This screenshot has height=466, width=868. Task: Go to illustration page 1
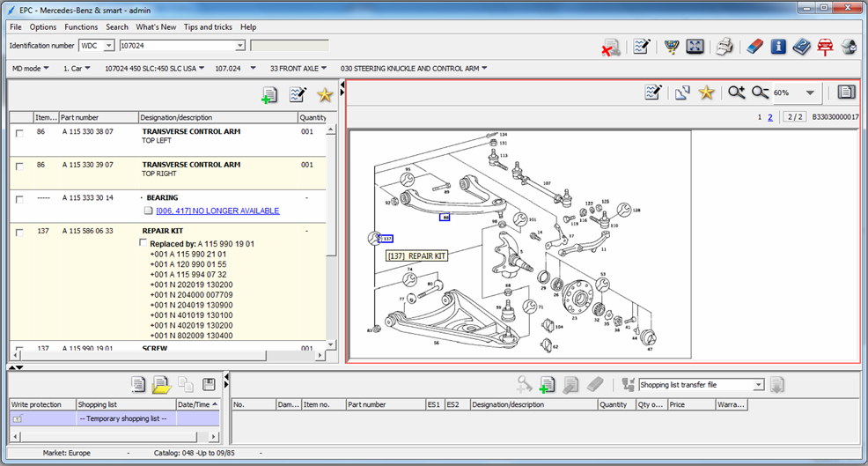(760, 117)
